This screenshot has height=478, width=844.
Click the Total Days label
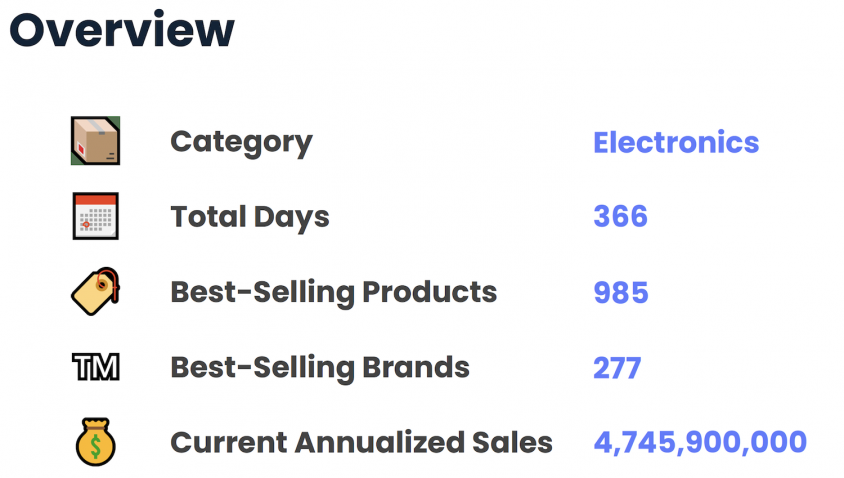pos(250,217)
